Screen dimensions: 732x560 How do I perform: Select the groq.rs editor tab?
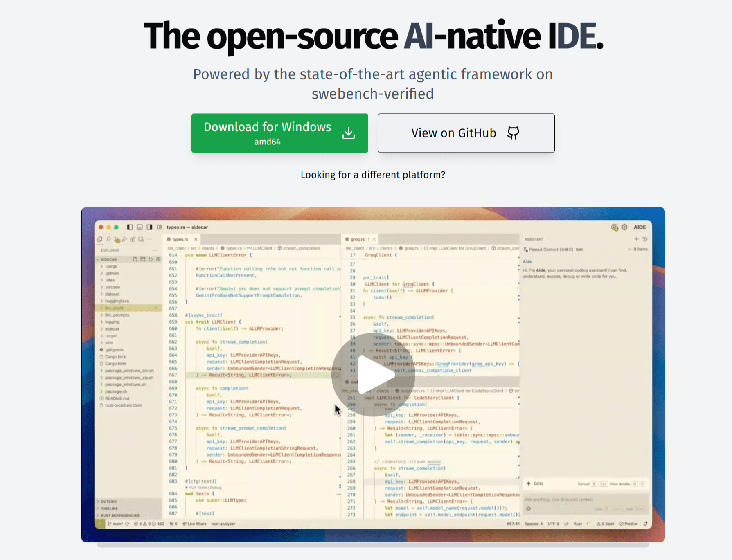(x=357, y=239)
